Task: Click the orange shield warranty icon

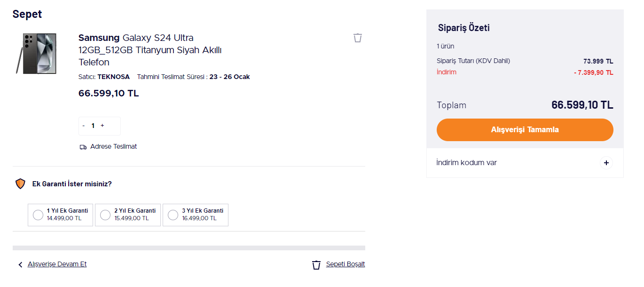Action: click(20, 184)
